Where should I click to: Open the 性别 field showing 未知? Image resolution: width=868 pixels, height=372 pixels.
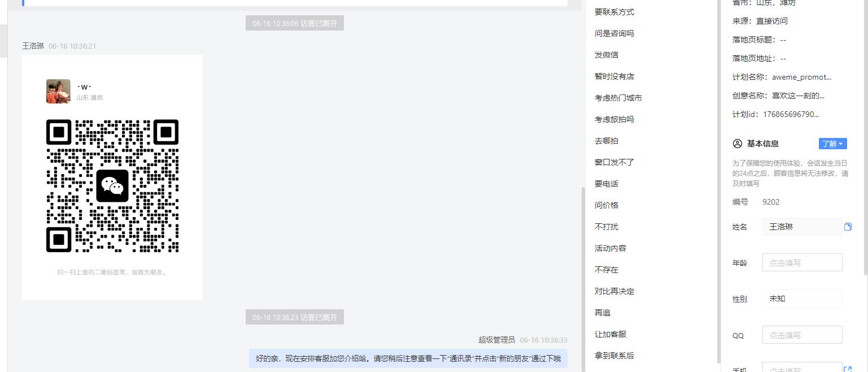click(802, 299)
